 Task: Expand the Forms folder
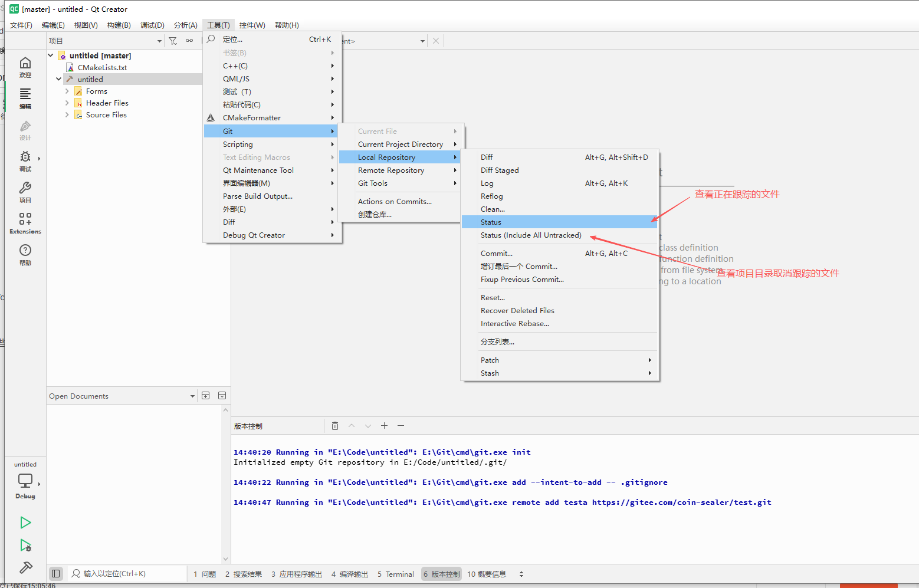click(x=67, y=91)
